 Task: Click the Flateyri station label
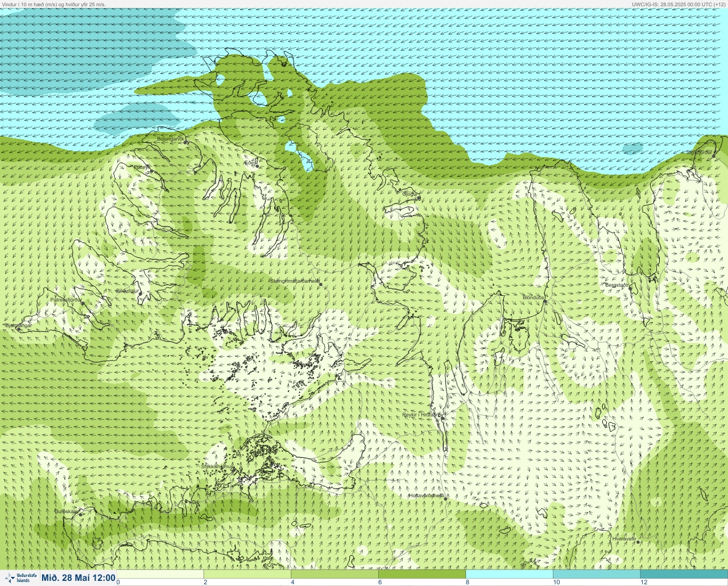(x=142, y=167)
